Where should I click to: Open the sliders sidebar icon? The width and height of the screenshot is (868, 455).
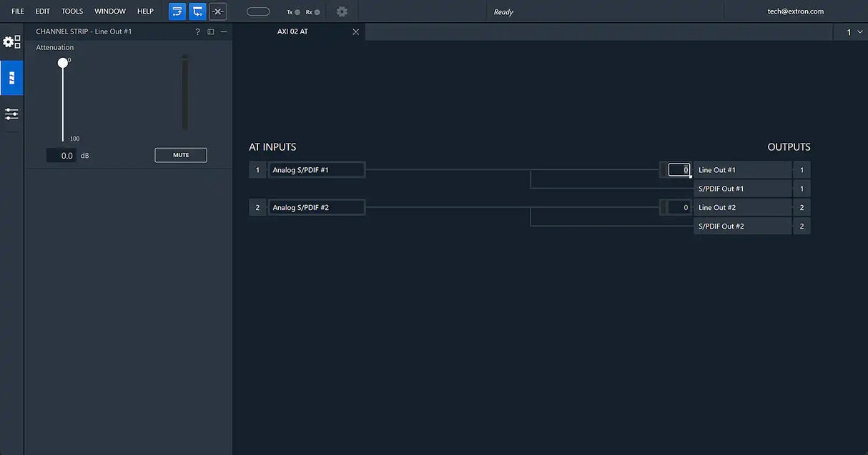pyautogui.click(x=11, y=114)
